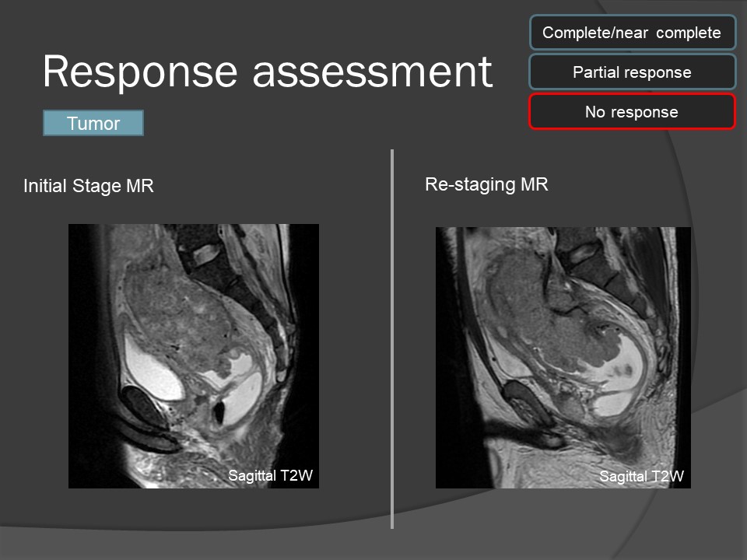Image resolution: width=747 pixels, height=560 pixels.
Task: Select the Partial response option
Action: [632, 72]
